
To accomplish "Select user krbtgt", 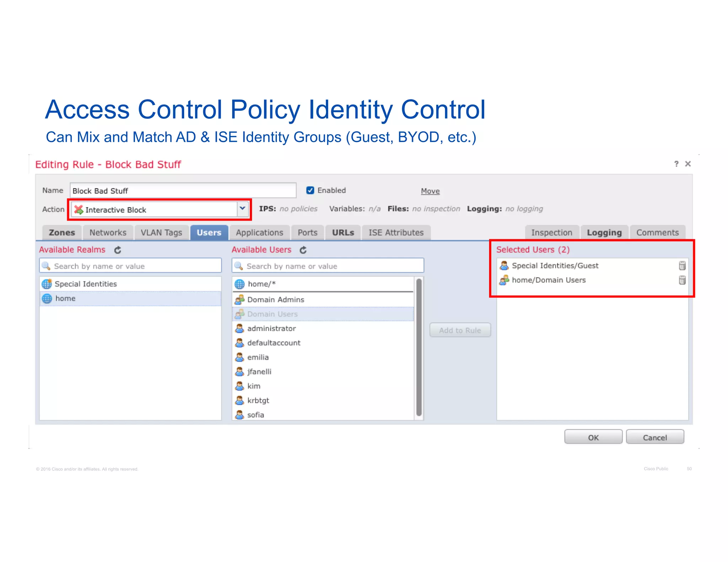I will 323,400.
